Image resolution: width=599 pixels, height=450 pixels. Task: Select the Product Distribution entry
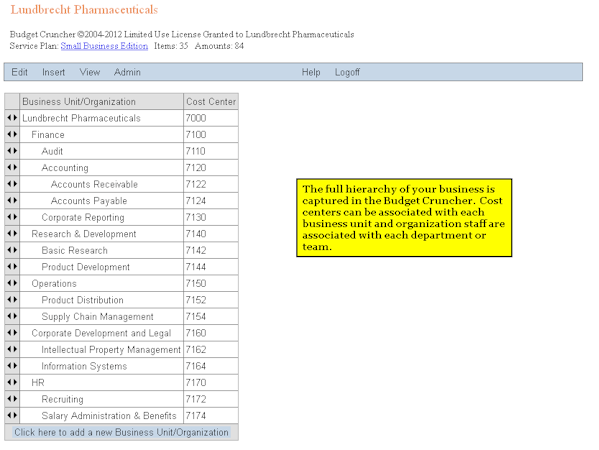[83, 300]
